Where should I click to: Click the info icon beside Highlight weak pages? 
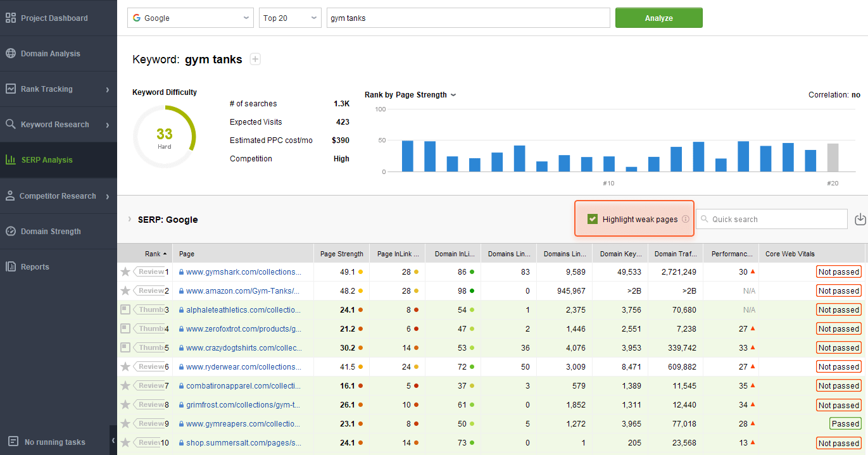pyautogui.click(x=685, y=219)
